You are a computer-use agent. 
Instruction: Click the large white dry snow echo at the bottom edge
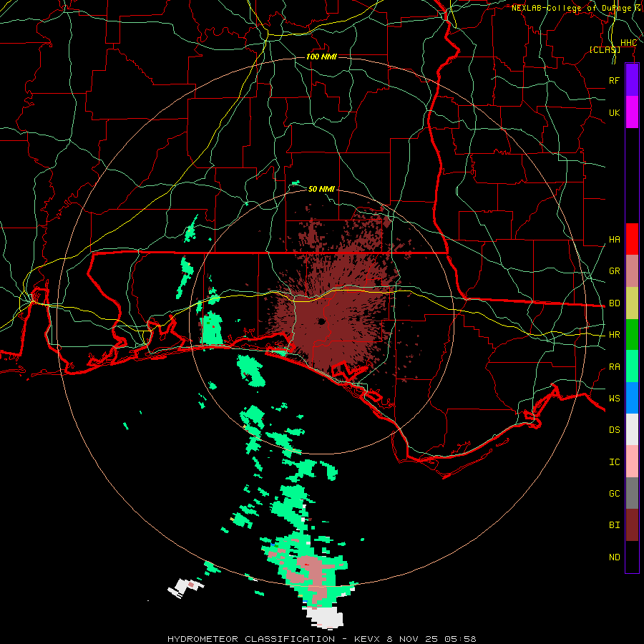326,618
